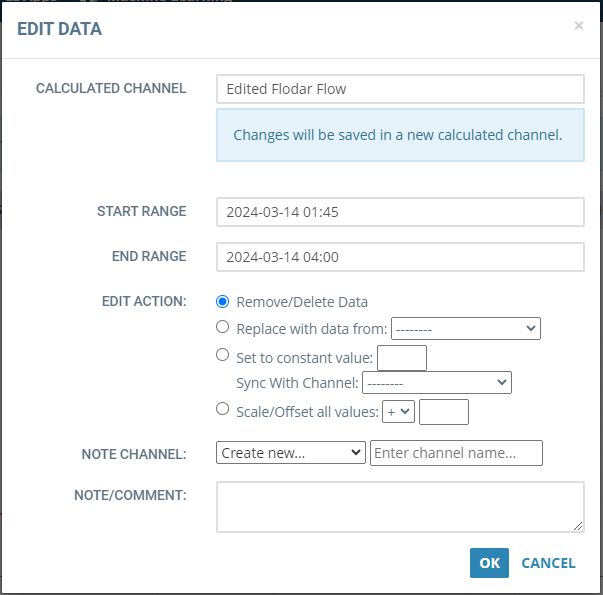Focus the constant value input box
Viewport: 603px width, 595px height.
(402, 358)
